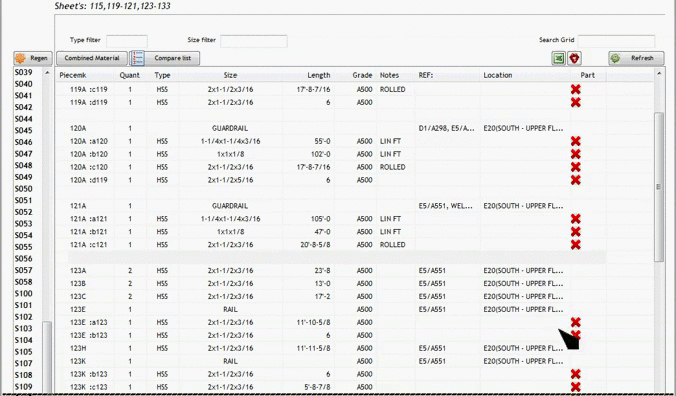
Task: Click the red X for 119A :c119
Action: pos(576,89)
